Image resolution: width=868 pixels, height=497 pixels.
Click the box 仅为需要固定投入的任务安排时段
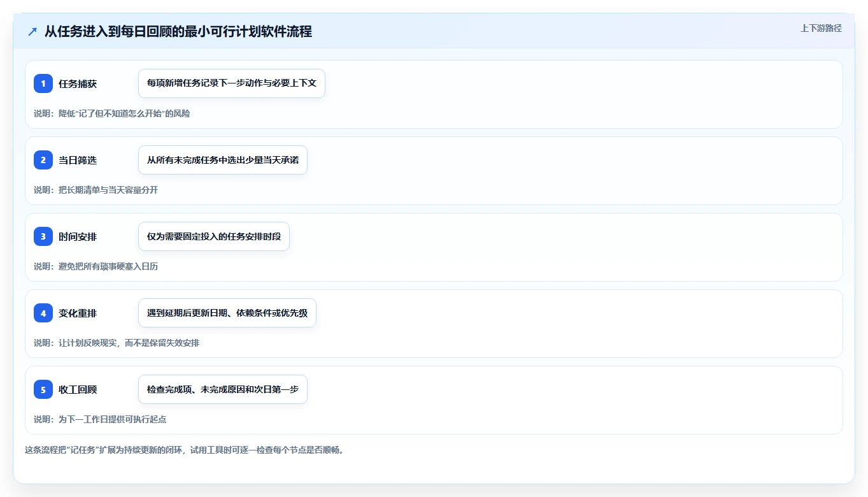click(214, 236)
